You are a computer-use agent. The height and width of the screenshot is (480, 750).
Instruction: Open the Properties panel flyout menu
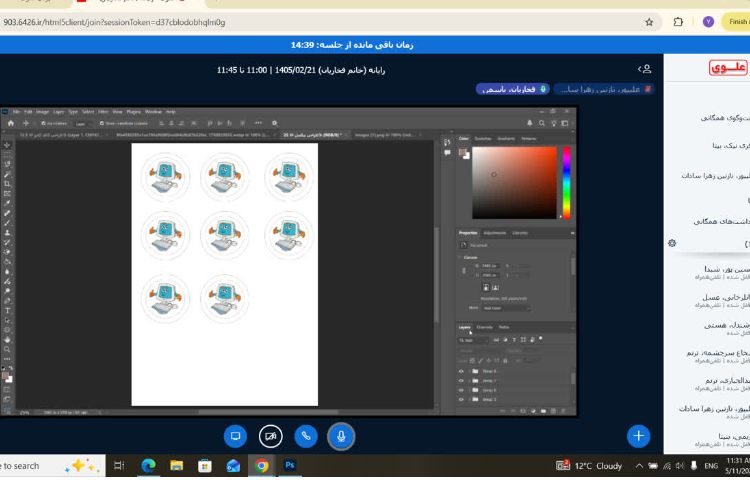(x=572, y=233)
